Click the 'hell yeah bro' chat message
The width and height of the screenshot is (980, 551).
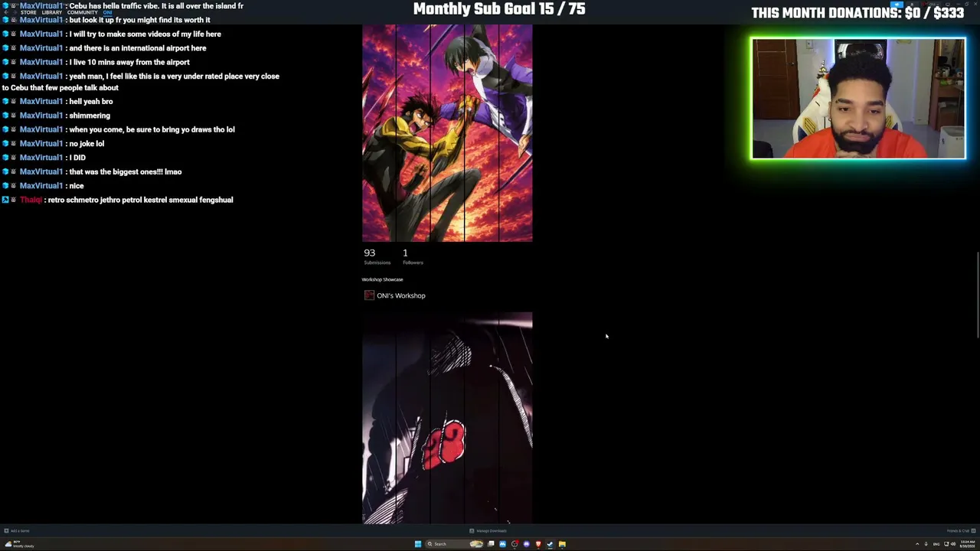tap(90, 102)
